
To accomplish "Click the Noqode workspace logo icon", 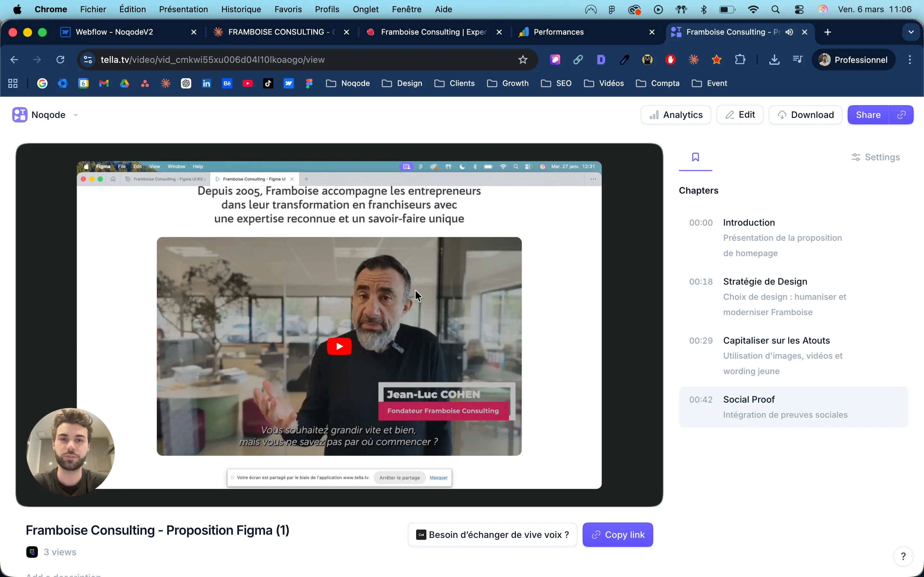I will pos(20,115).
